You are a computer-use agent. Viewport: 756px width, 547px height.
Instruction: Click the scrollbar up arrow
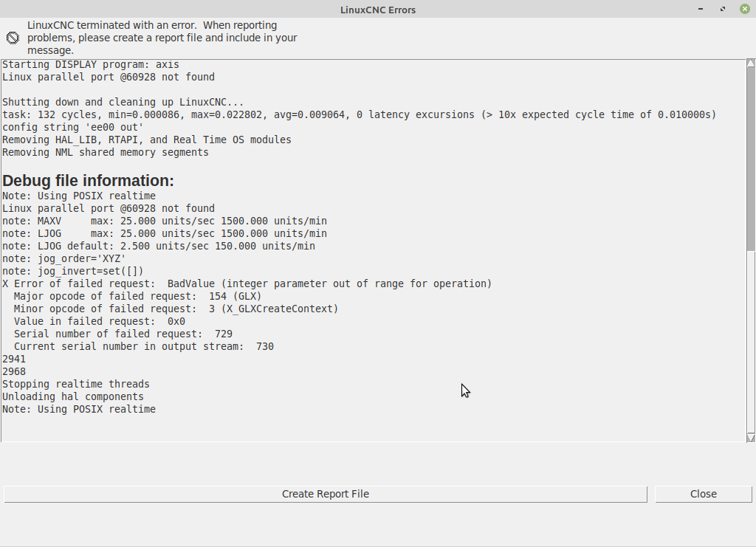click(x=751, y=63)
